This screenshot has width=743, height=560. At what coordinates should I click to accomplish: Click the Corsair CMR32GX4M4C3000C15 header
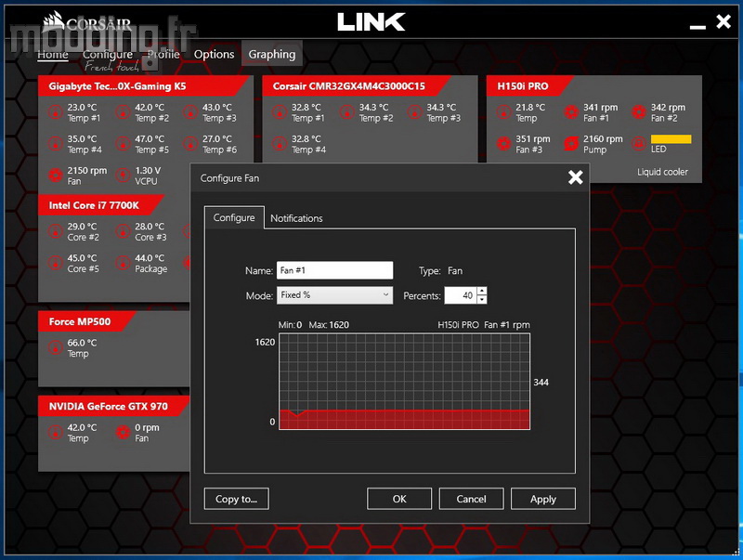point(349,86)
